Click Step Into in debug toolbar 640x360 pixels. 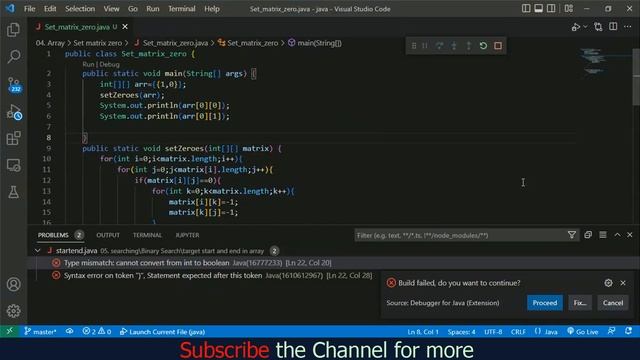coord(454,46)
